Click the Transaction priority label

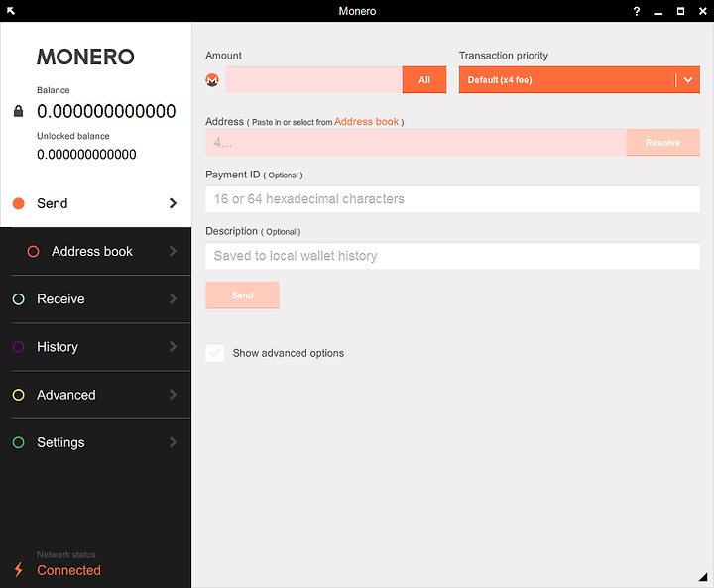(x=504, y=56)
